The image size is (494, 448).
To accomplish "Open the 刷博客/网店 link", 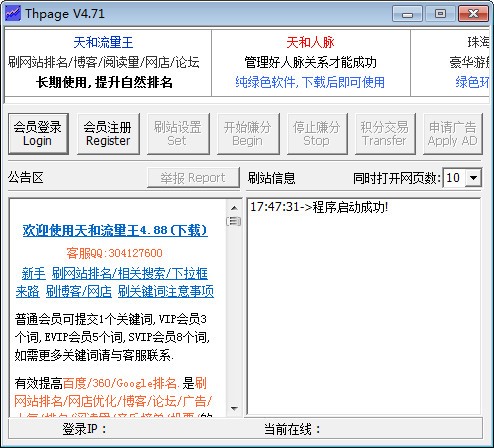I will [x=79, y=291].
